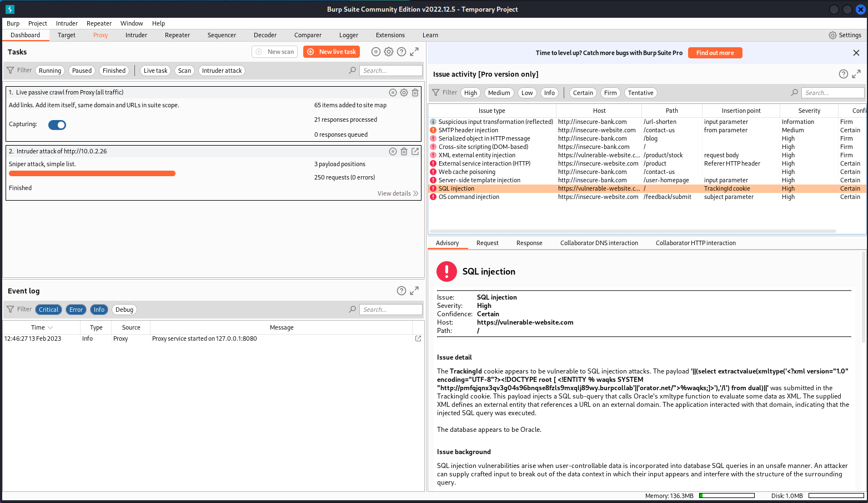868x503 pixels.
Task: Delete the Intruder attack task
Action: click(404, 151)
